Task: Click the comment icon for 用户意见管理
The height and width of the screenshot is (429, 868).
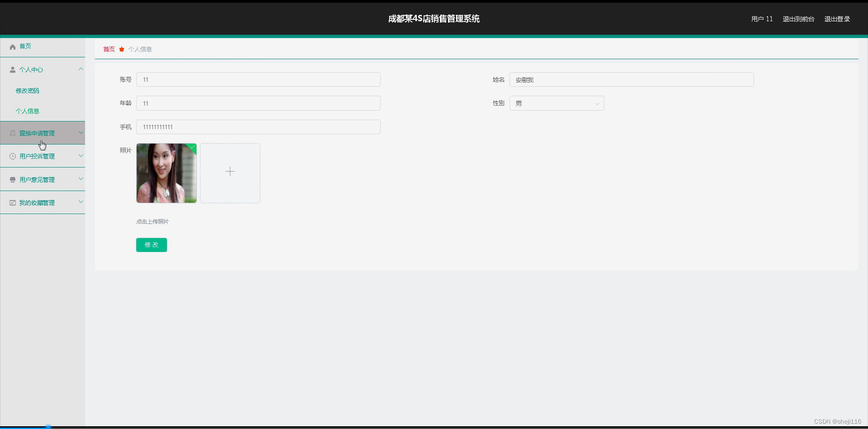Action: tap(12, 179)
